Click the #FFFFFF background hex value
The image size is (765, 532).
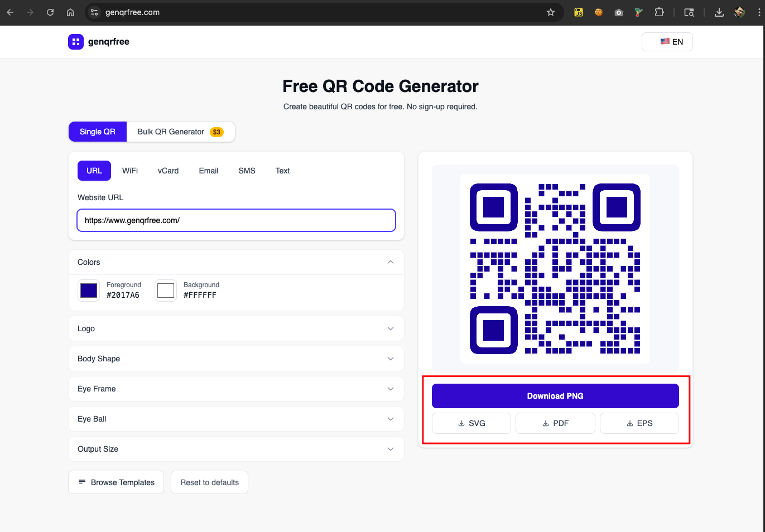point(200,295)
